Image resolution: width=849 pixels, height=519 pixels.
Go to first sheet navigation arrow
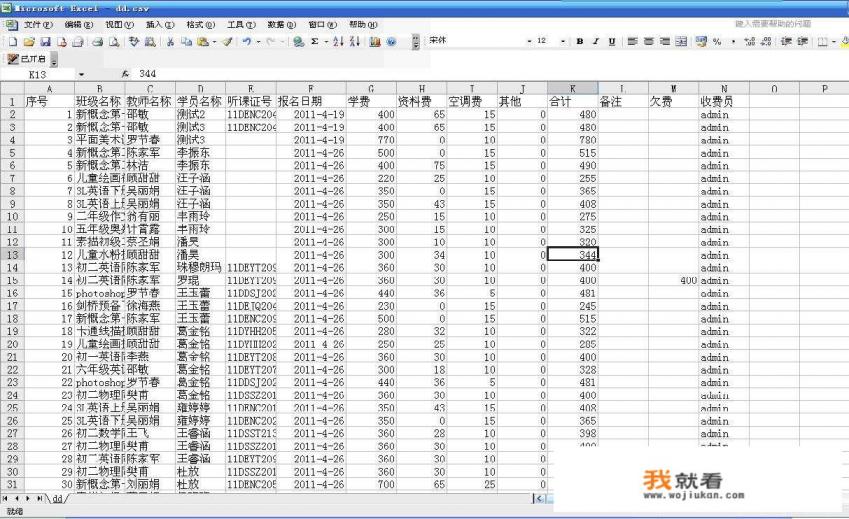point(5,498)
